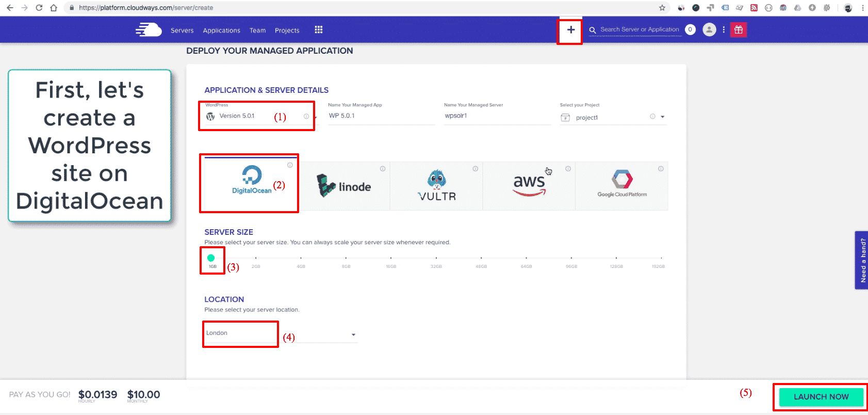The height and width of the screenshot is (415, 868).
Task: Open the apps grid icon in navbar
Action: [x=319, y=30]
